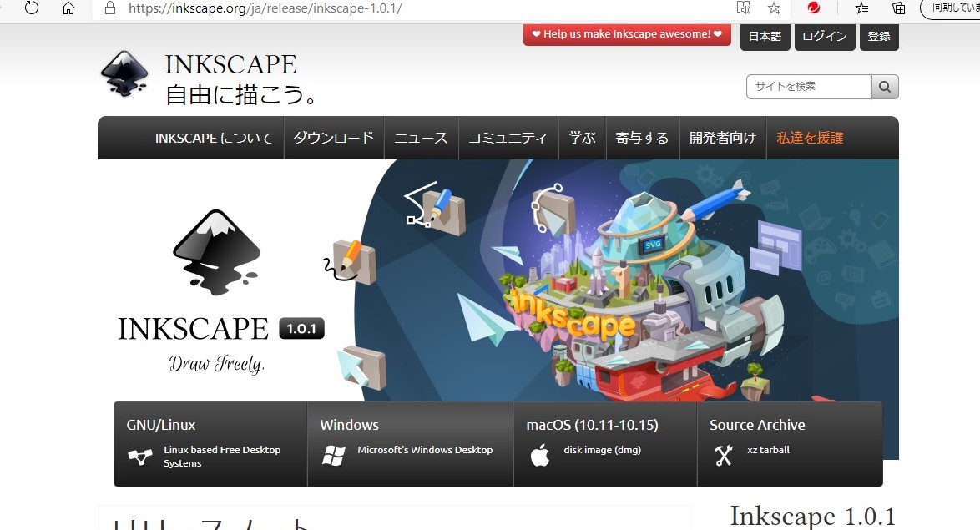Add this page to favorites

775,8
